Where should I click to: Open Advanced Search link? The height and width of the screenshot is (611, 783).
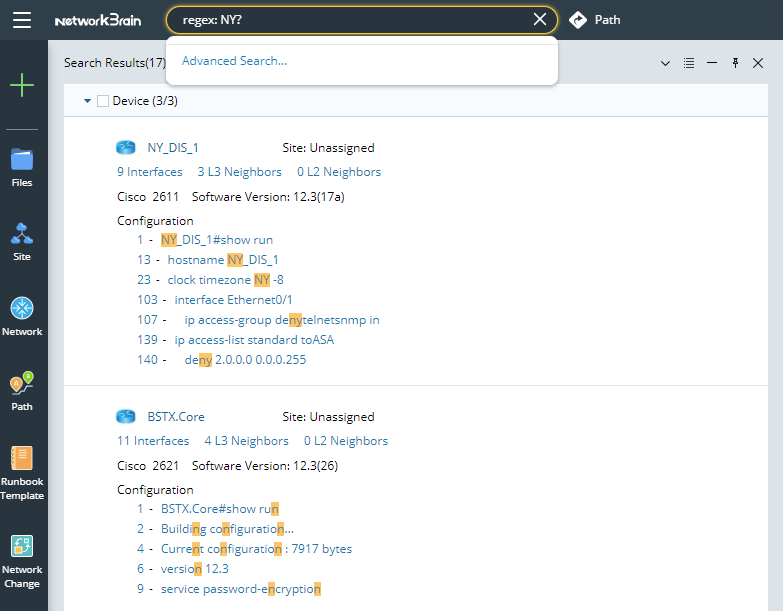pyautogui.click(x=235, y=61)
